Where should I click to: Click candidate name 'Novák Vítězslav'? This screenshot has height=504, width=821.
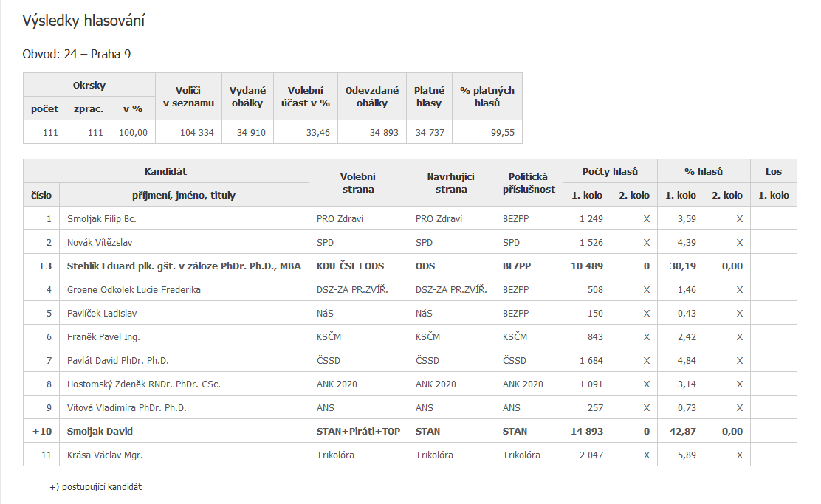tap(100, 242)
